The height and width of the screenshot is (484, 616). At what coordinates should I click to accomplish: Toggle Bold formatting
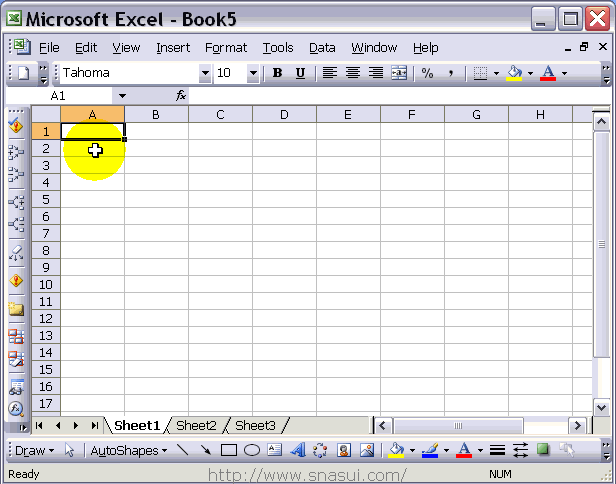(277, 73)
